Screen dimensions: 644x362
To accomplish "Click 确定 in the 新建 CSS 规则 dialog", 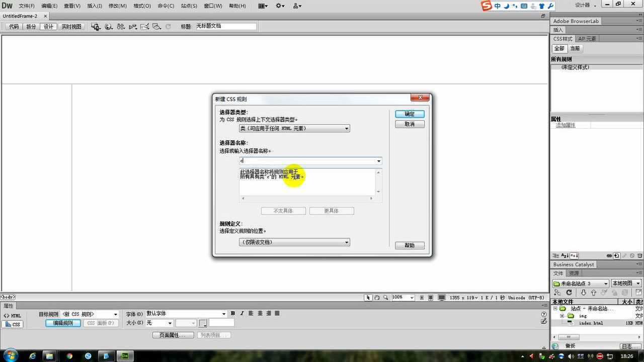I will click(x=410, y=114).
